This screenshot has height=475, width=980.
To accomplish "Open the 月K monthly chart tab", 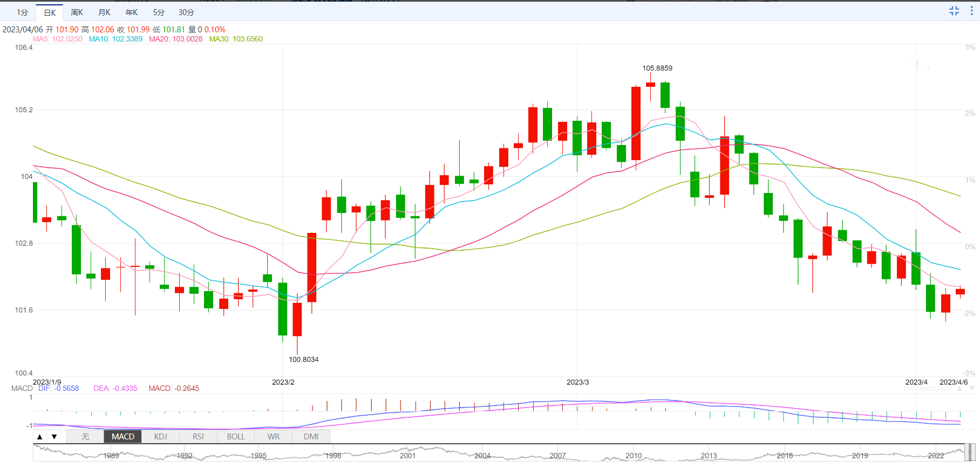I will coord(104,12).
